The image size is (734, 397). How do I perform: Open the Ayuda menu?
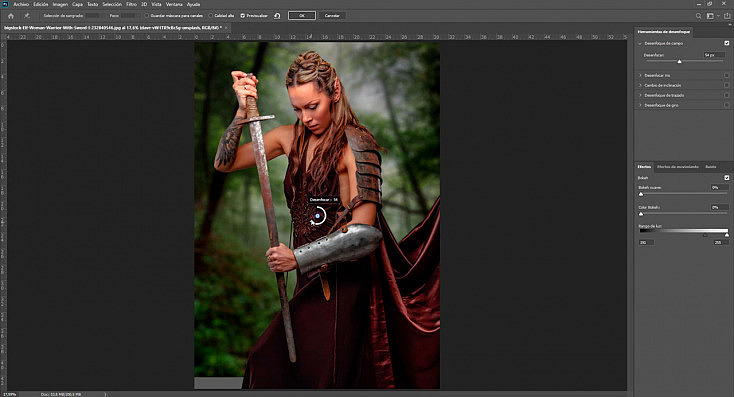click(x=193, y=4)
